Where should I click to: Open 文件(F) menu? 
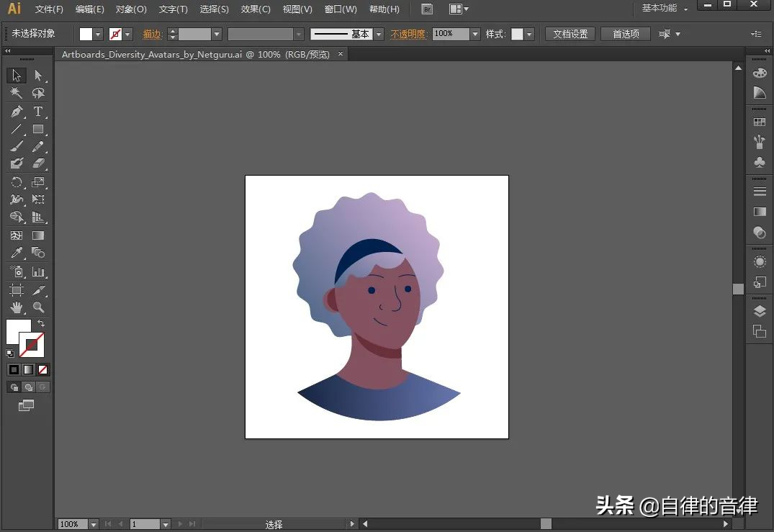click(49, 9)
